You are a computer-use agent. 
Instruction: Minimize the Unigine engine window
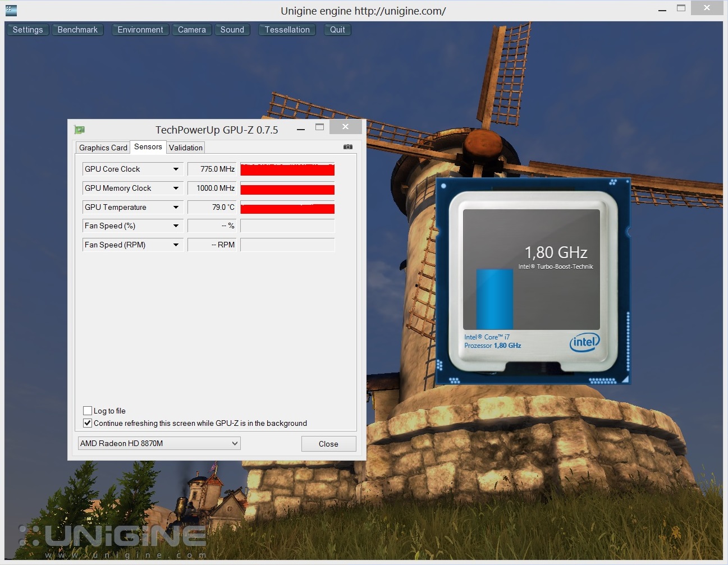click(662, 10)
